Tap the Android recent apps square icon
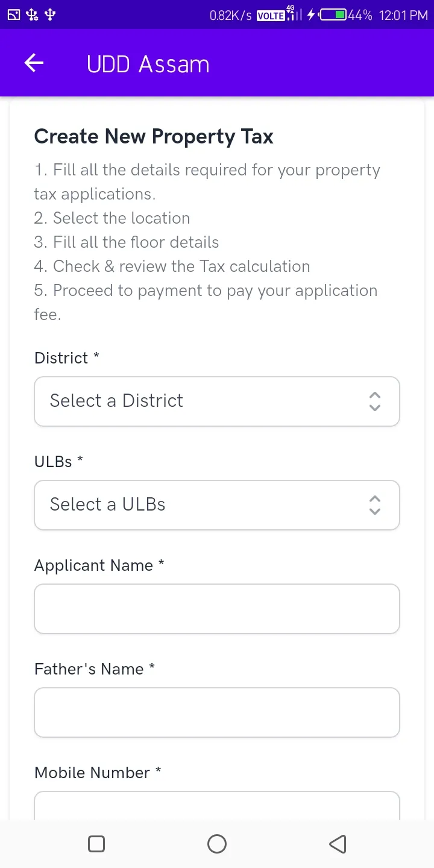The image size is (434, 868). click(x=96, y=843)
